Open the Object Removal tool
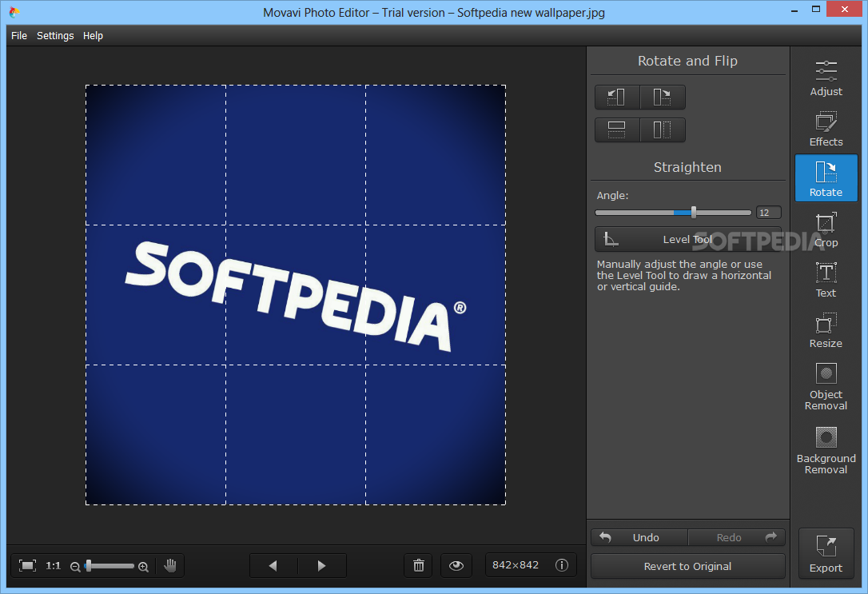This screenshot has width=868, height=594. (x=826, y=386)
